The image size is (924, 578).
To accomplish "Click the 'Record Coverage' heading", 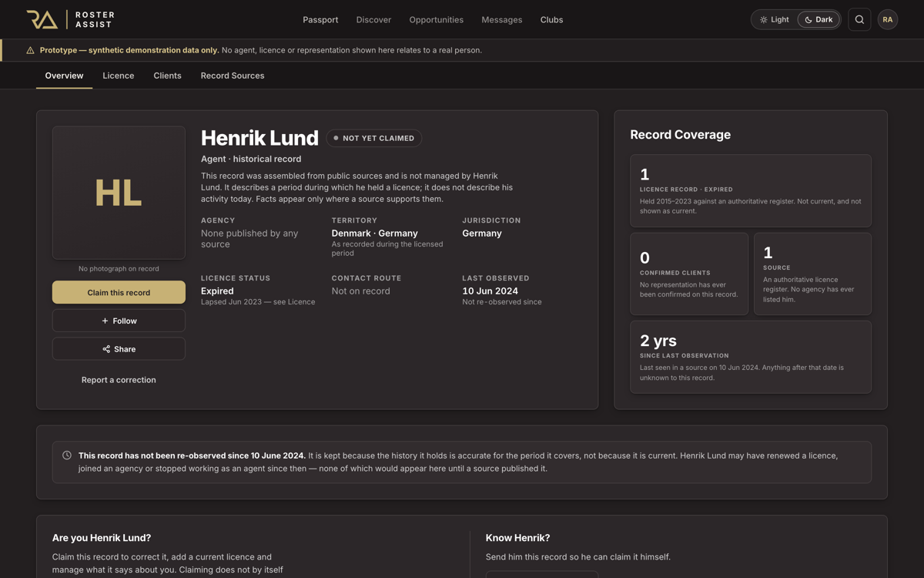I will point(681,135).
